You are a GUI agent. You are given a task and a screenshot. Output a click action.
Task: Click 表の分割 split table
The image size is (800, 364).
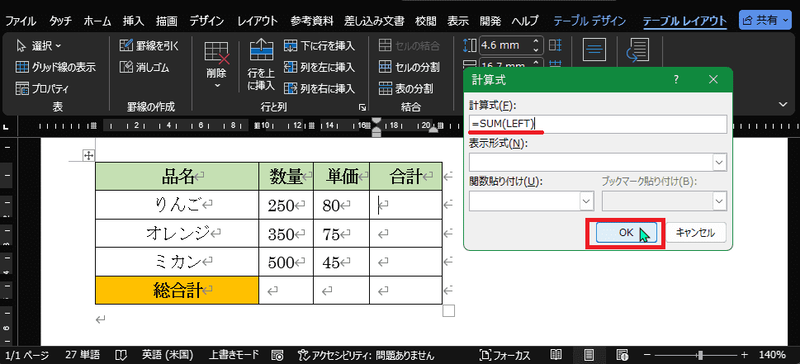406,88
